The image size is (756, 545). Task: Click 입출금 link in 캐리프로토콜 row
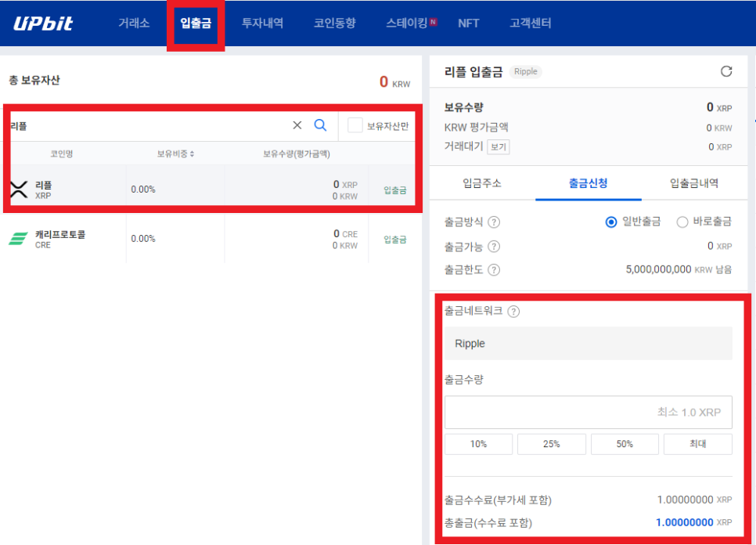click(x=395, y=240)
